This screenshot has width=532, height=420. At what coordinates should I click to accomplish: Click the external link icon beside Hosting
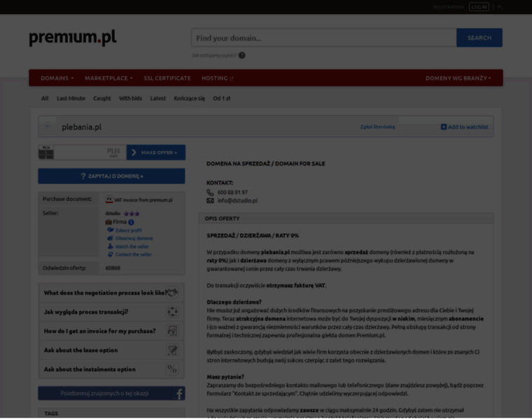[x=232, y=78]
